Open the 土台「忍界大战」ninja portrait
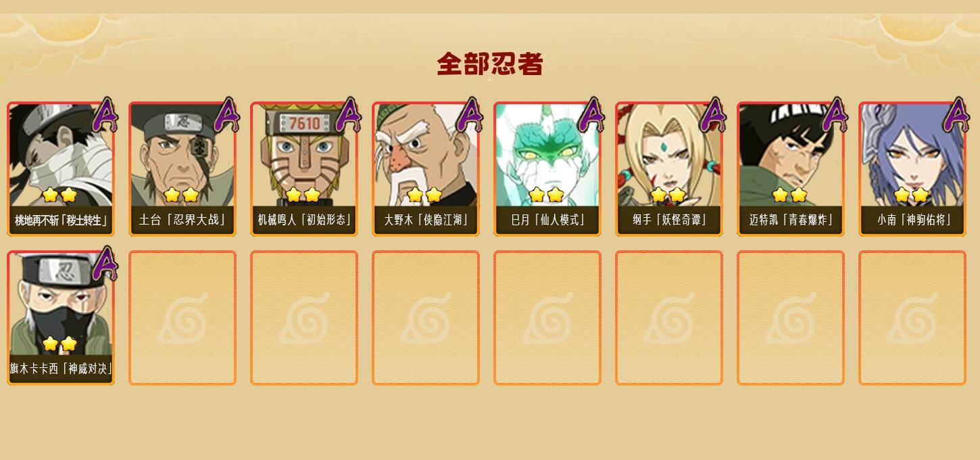Viewport: 980px width, 460px height. 182,169
